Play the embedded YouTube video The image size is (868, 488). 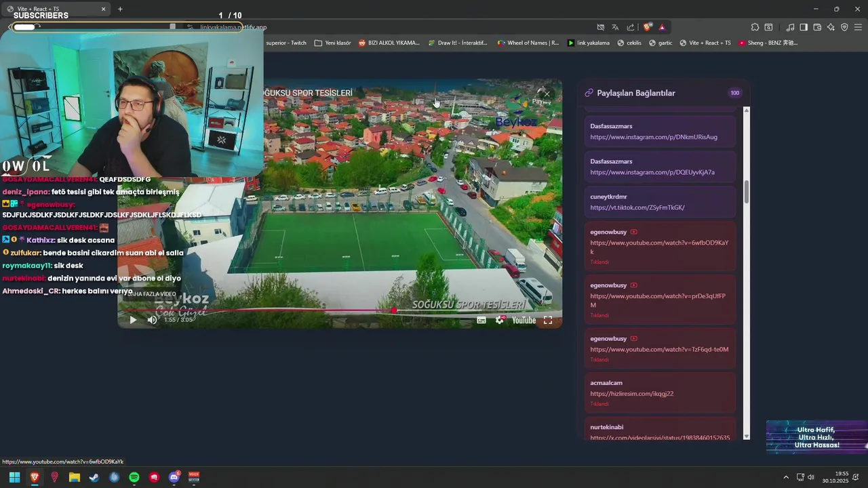point(133,320)
